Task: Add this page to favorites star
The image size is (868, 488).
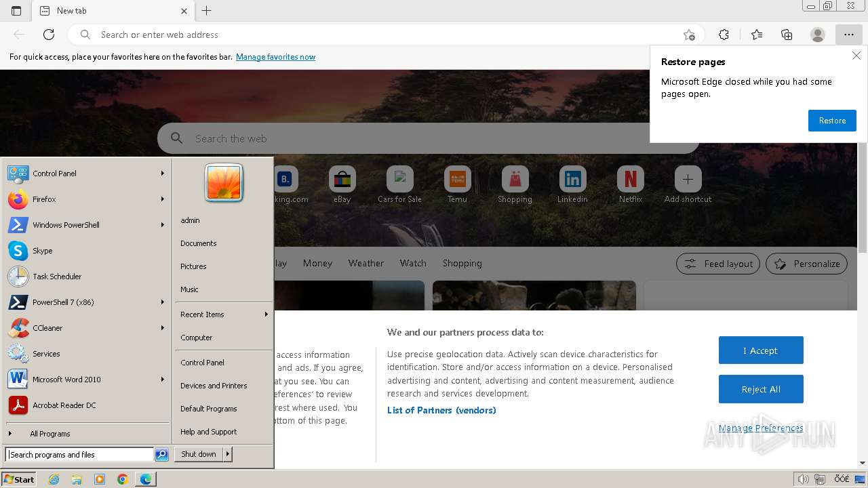Action: click(x=689, y=35)
